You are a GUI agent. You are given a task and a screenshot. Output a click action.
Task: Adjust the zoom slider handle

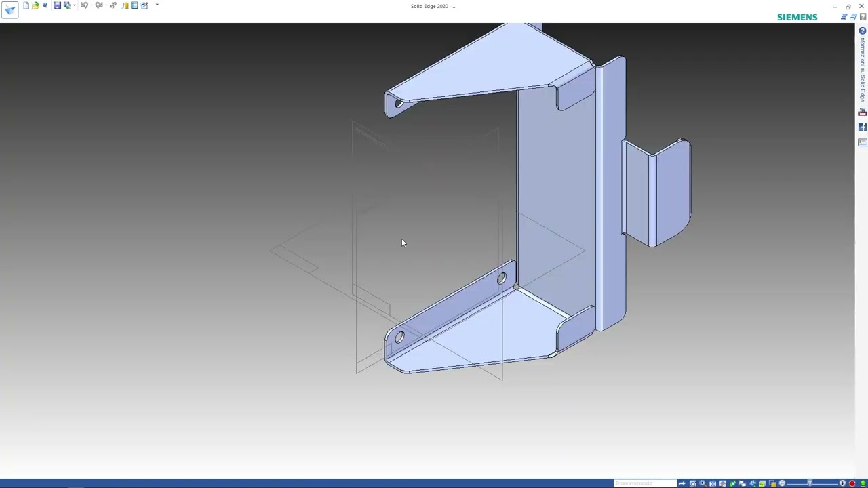tap(810, 483)
